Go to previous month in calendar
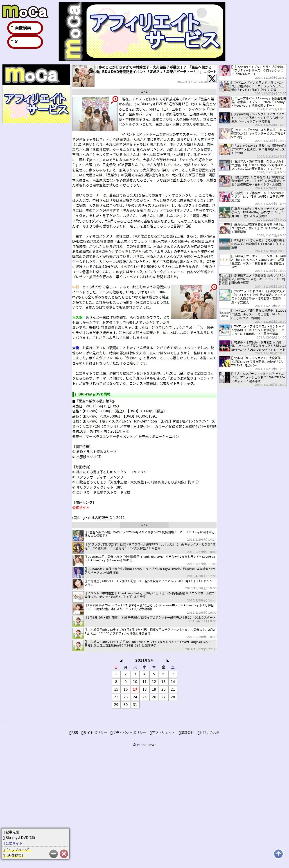The width and height of the screenshot is (289, 868). point(121,660)
